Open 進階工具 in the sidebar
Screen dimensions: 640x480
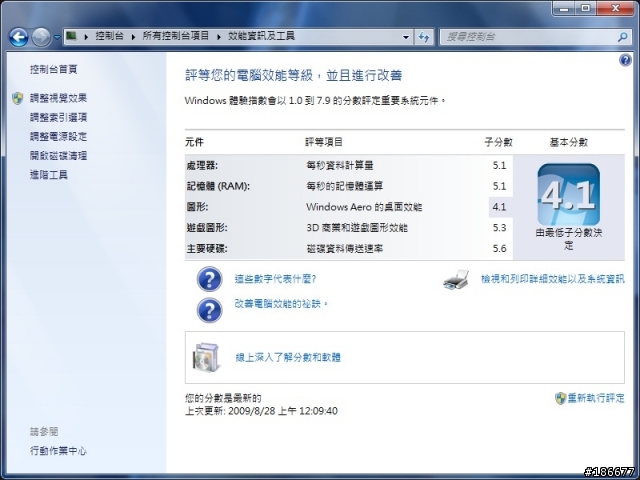pyautogui.click(x=49, y=175)
